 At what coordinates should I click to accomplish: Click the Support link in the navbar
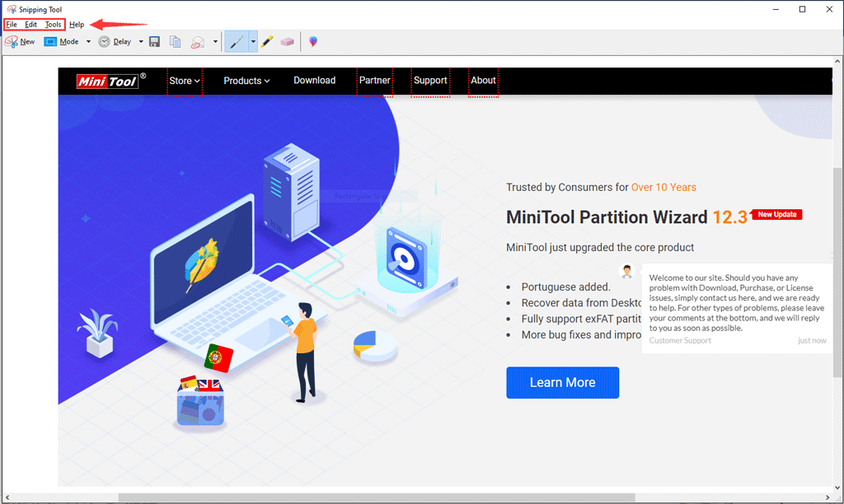[430, 81]
